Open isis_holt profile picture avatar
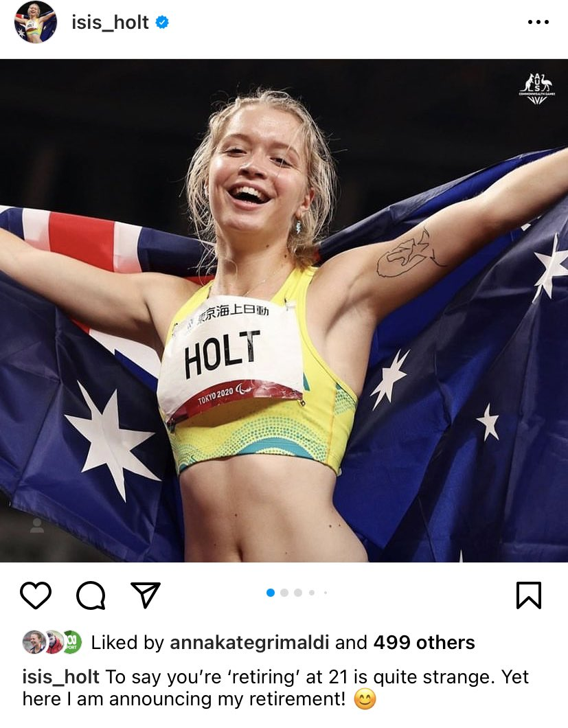Screen dimensions: 568x728 click(35, 22)
